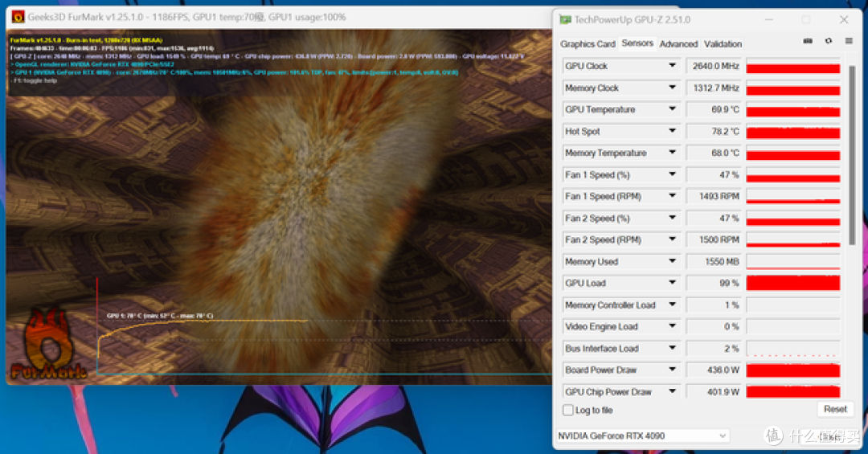This screenshot has width=868, height=454.
Task: Open the Fan 2 Speed (%) dropdown
Action: coord(672,218)
